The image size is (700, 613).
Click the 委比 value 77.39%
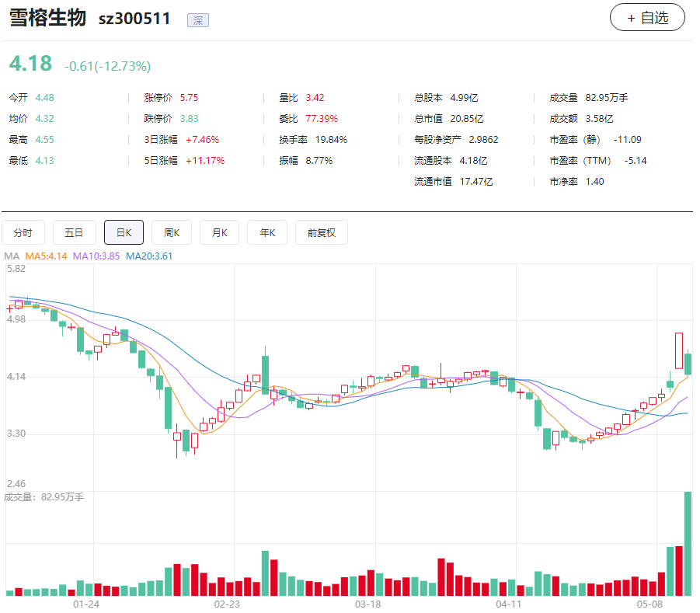[322, 119]
